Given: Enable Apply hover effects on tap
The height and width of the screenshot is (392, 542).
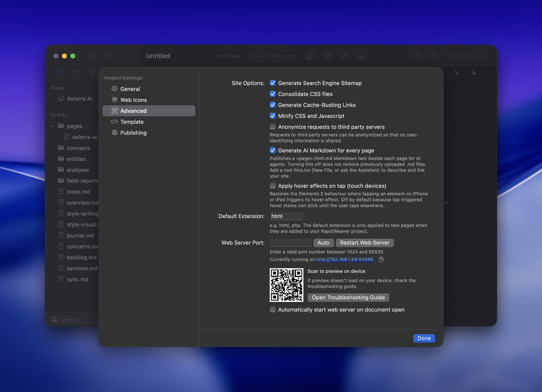Looking at the screenshot, I should click(273, 186).
